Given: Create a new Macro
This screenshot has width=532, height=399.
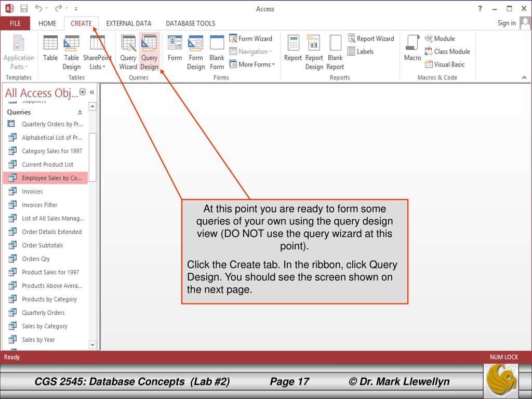Looking at the screenshot, I should (x=413, y=48).
